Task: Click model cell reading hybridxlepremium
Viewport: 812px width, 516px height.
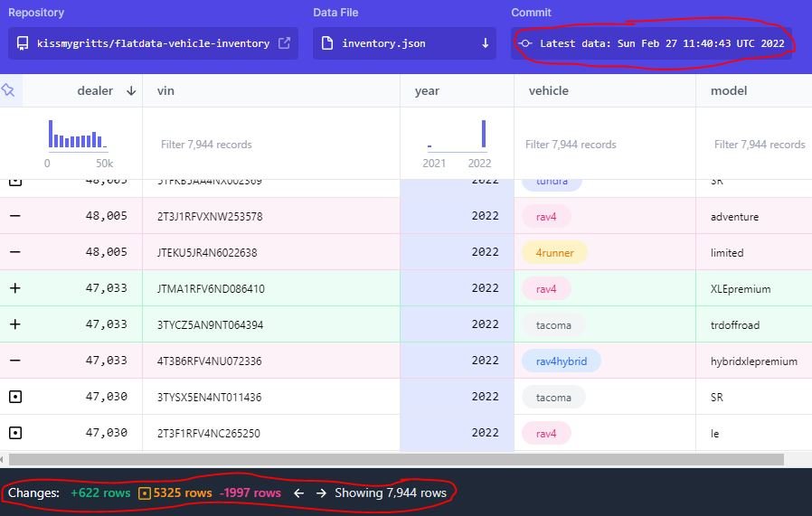Action: pos(753,361)
